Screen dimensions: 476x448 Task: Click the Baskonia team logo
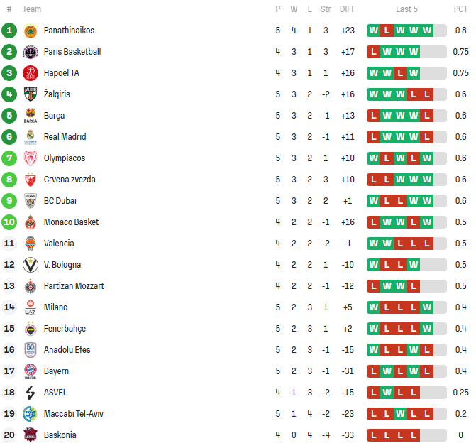pos(30,435)
